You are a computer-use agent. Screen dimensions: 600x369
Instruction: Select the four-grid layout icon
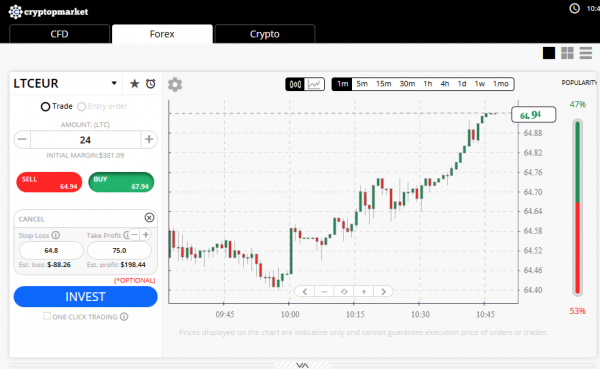tap(567, 53)
